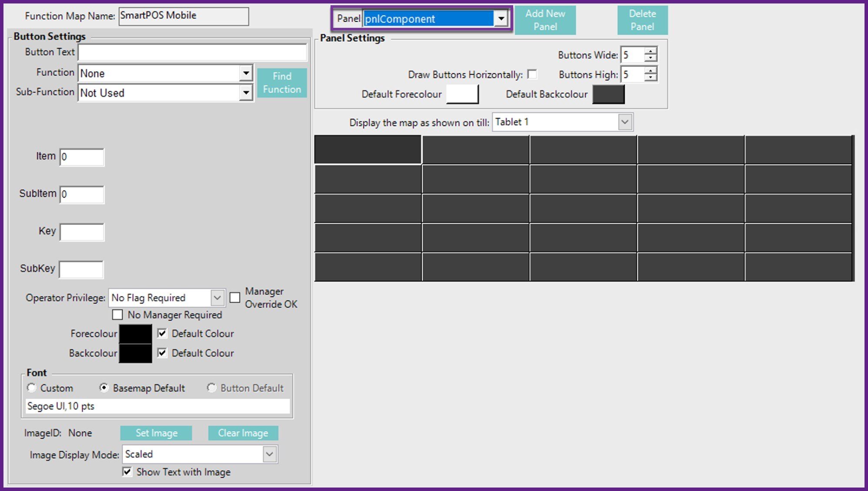
Task: Enable Draw Buttons Horizontally checkbox
Action: click(532, 74)
